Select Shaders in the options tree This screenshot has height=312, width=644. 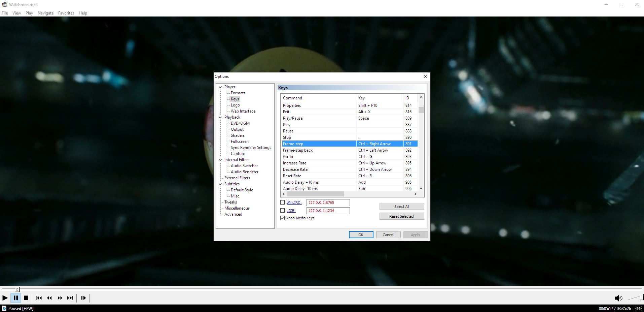click(238, 135)
